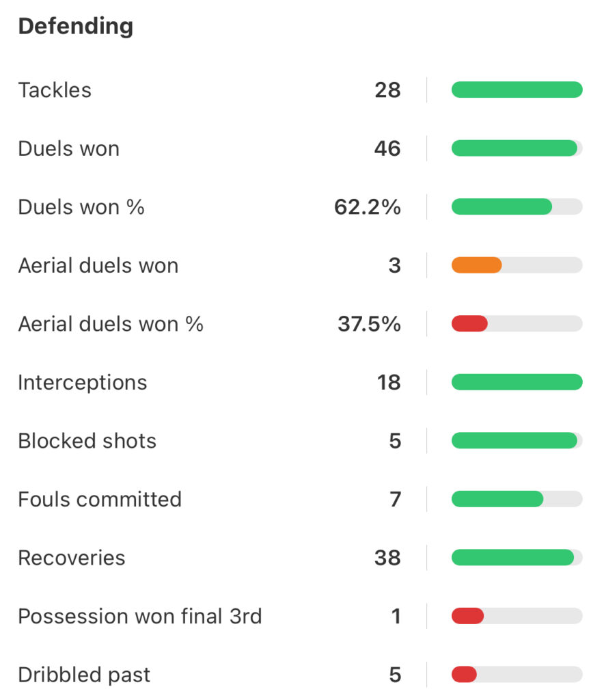The image size is (604, 700).
Task: Select the 37.5% aerial duels value
Action: tap(369, 324)
